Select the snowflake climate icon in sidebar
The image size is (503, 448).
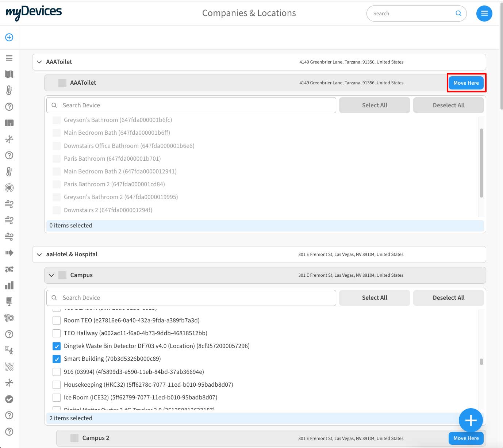(9, 139)
